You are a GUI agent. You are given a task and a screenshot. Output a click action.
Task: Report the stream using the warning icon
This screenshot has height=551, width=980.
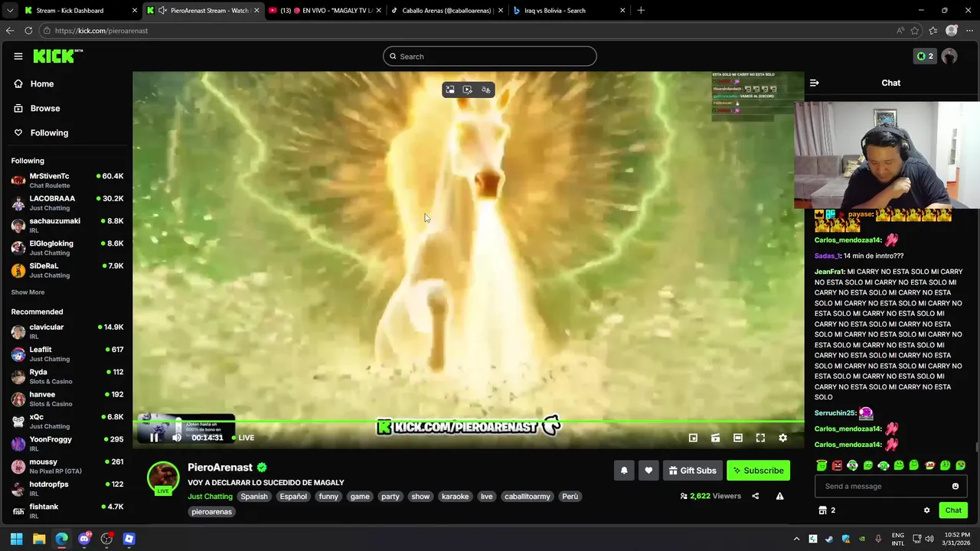tap(779, 496)
